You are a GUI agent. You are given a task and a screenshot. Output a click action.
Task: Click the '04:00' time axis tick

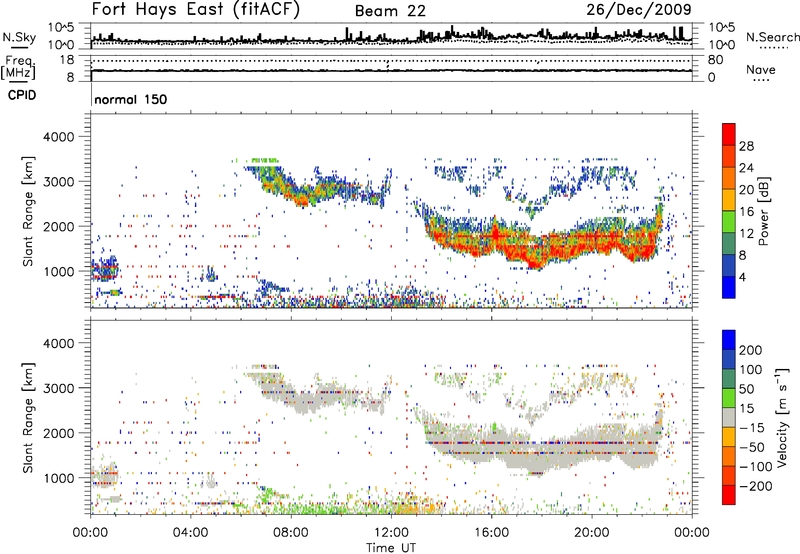click(x=191, y=532)
